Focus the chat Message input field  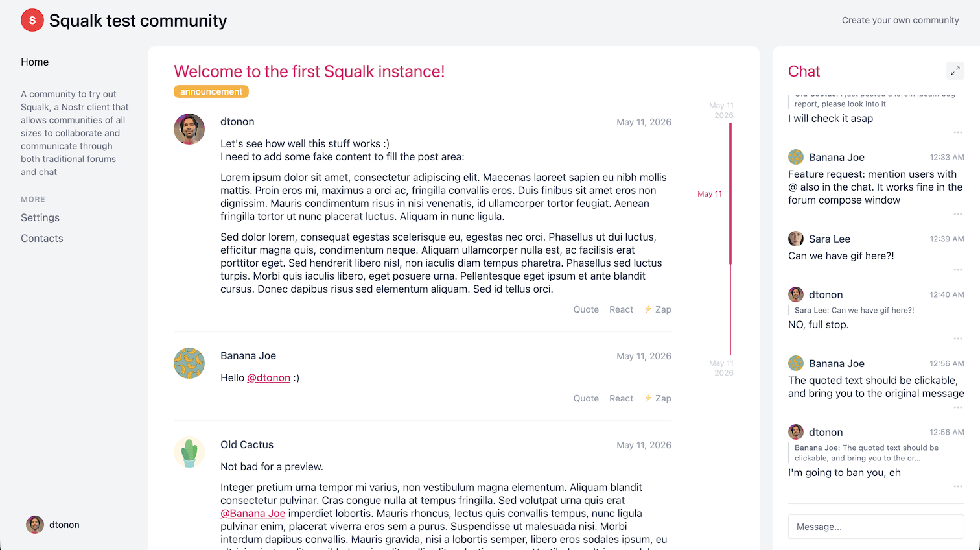[876, 527]
